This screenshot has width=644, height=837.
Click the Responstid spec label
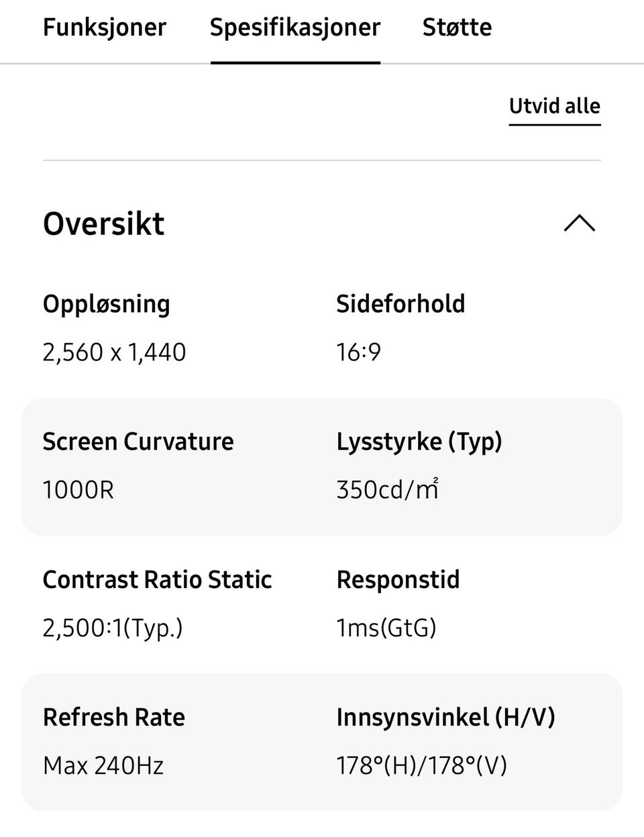point(398,580)
